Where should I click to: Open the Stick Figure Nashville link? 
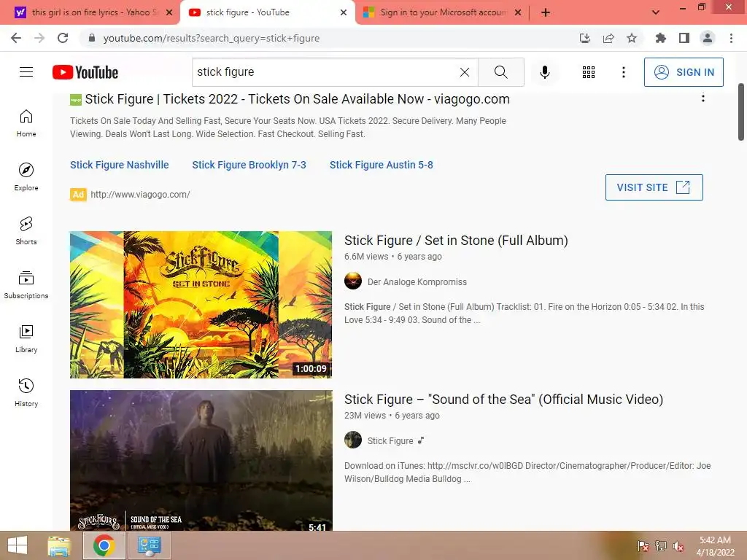click(119, 165)
